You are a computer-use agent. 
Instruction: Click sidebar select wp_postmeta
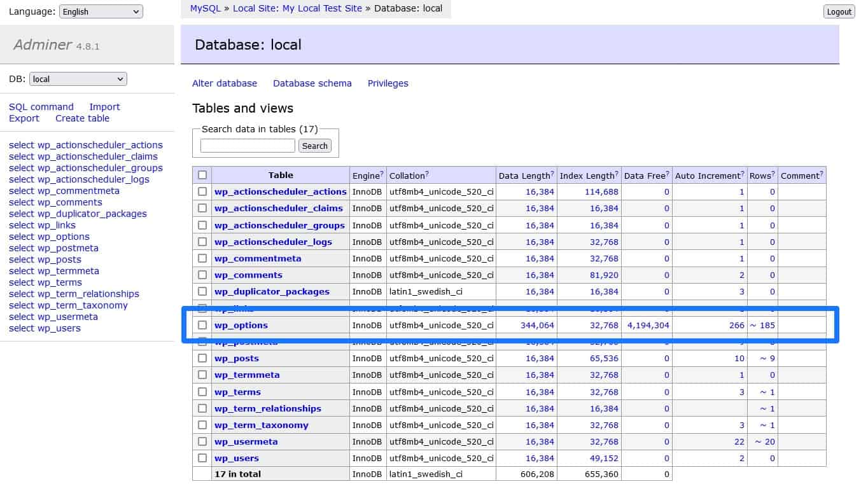click(x=53, y=248)
